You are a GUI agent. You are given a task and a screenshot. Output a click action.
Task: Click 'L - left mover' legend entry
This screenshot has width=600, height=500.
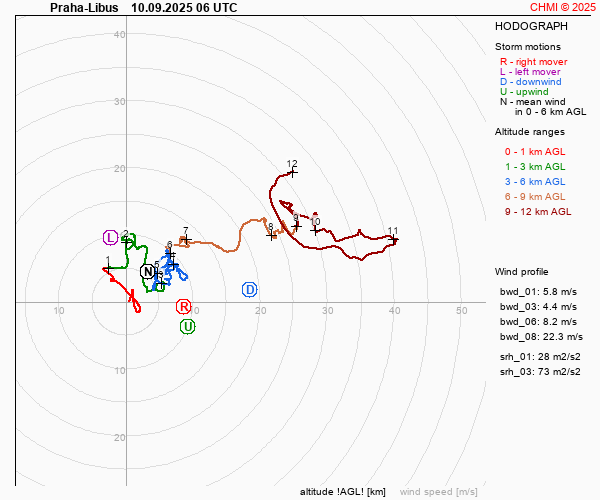530,72
